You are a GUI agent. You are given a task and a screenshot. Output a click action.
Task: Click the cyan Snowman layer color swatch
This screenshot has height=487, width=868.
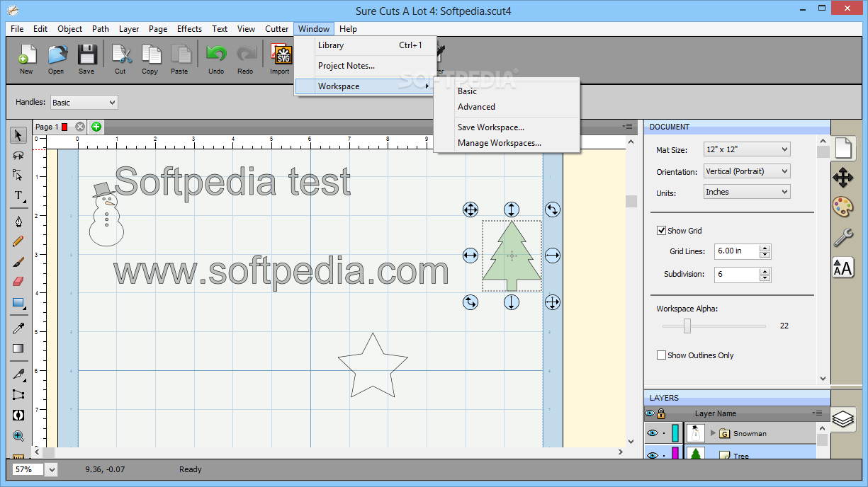(675, 433)
